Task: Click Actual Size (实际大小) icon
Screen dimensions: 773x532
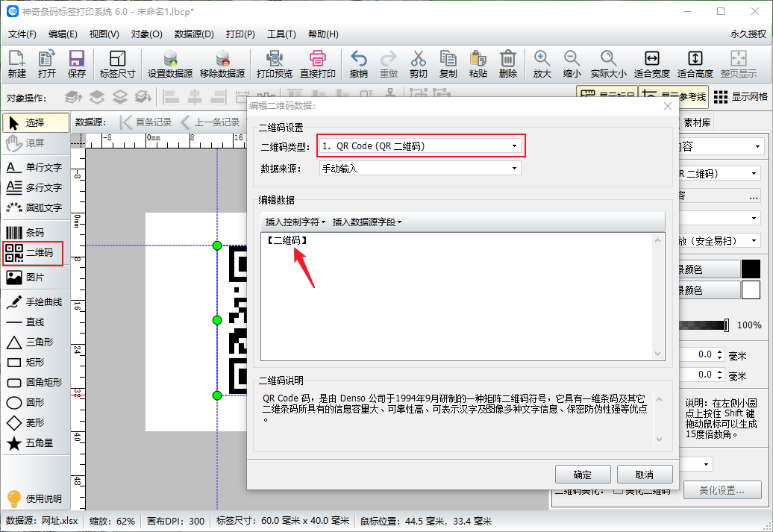Action: [608, 64]
